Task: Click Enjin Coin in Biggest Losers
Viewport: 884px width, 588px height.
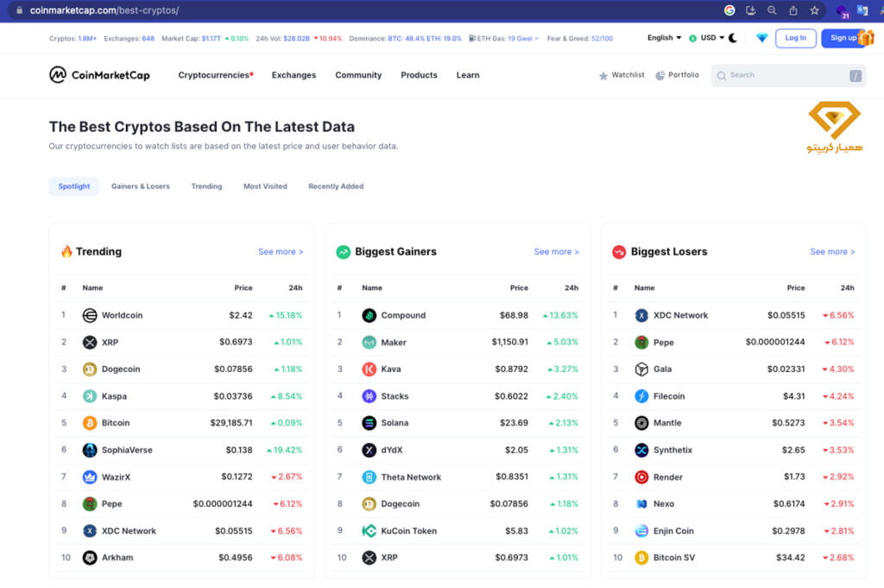Action: (673, 530)
